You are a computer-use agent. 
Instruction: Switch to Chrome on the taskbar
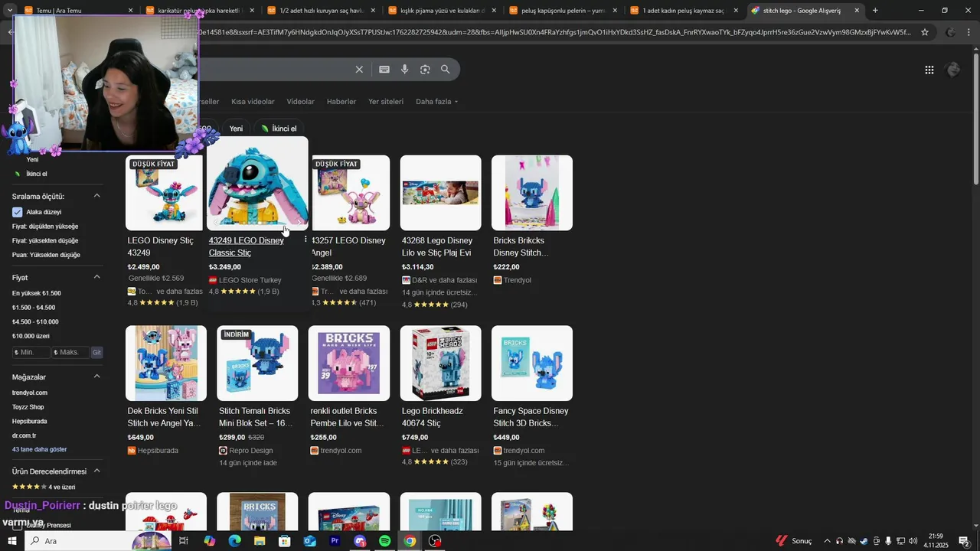(410, 541)
